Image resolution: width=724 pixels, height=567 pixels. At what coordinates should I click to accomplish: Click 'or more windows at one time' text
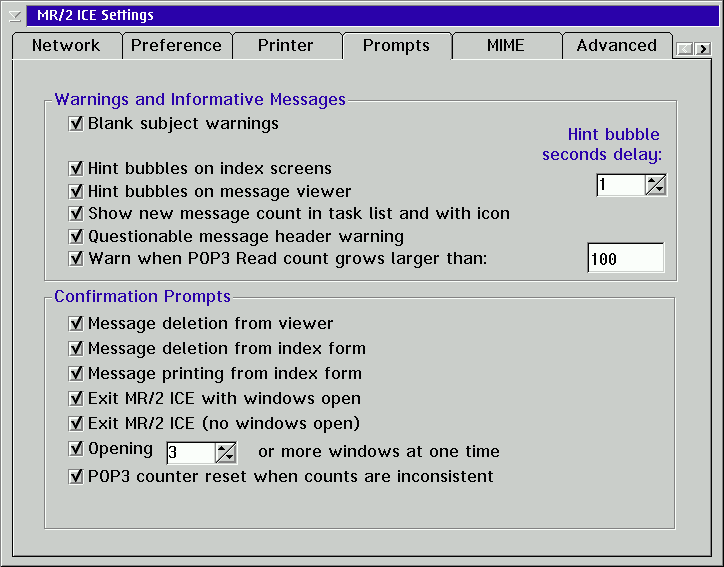[x=379, y=451]
